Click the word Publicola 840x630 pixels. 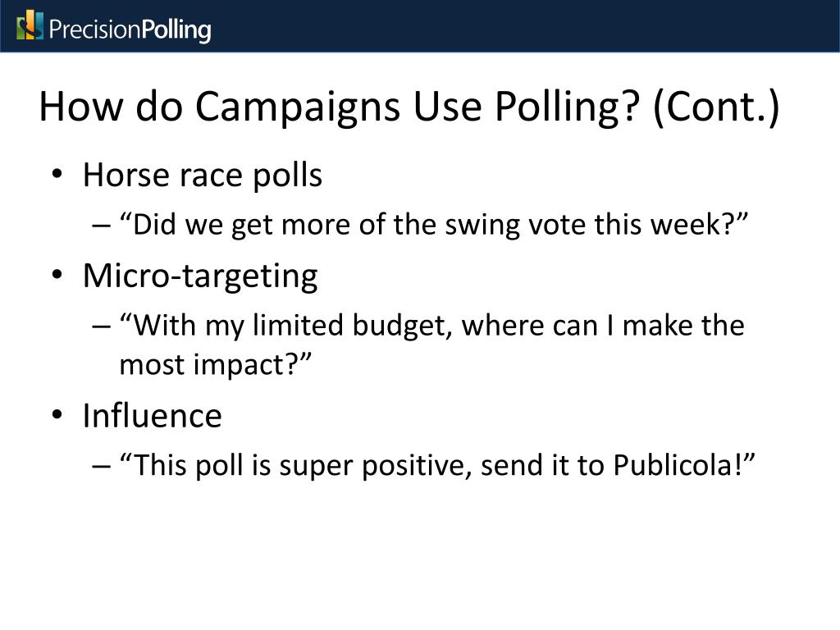click(673, 465)
